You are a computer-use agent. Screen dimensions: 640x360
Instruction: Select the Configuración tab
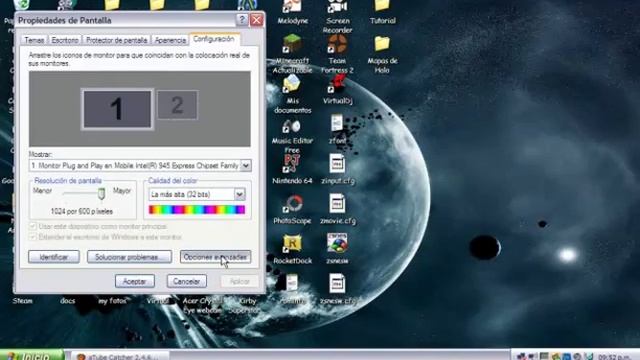(214, 39)
